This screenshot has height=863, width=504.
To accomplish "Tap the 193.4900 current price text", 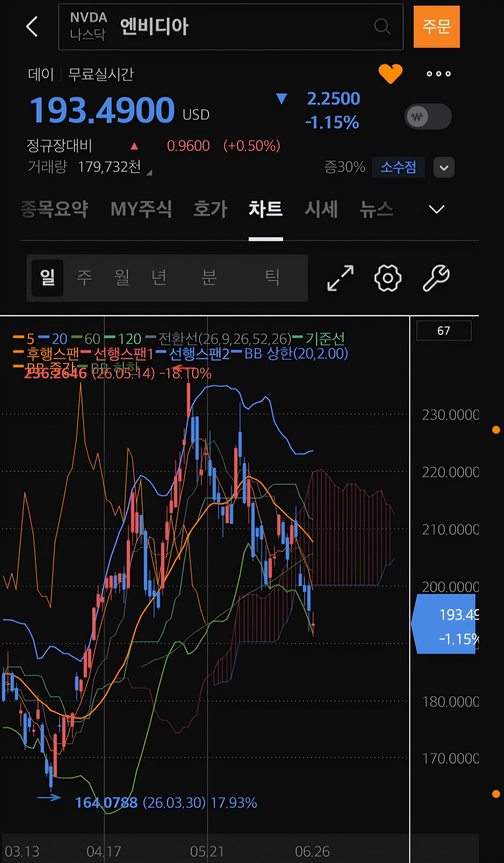I will point(102,110).
